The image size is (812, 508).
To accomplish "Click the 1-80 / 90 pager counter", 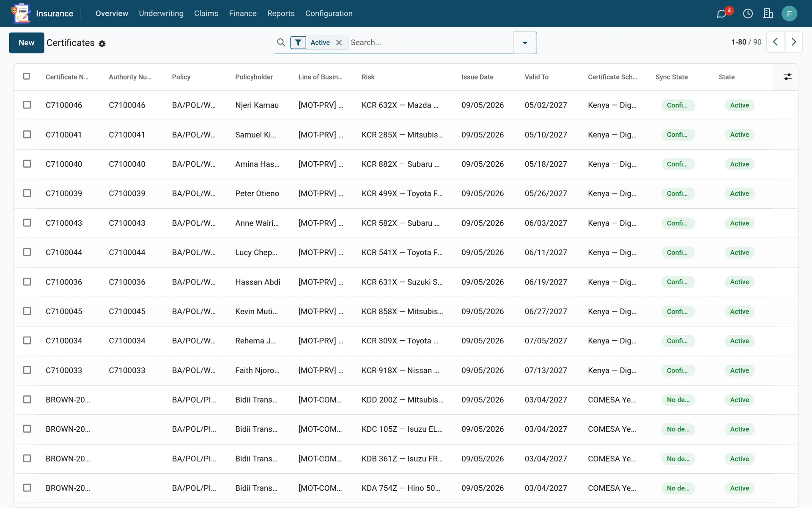I will [x=746, y=42].
